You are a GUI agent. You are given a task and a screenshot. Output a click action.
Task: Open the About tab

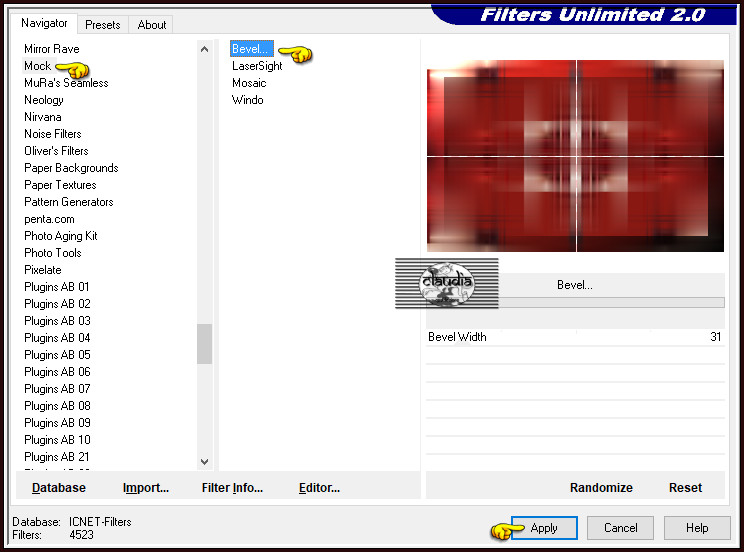tap(151, 25)
